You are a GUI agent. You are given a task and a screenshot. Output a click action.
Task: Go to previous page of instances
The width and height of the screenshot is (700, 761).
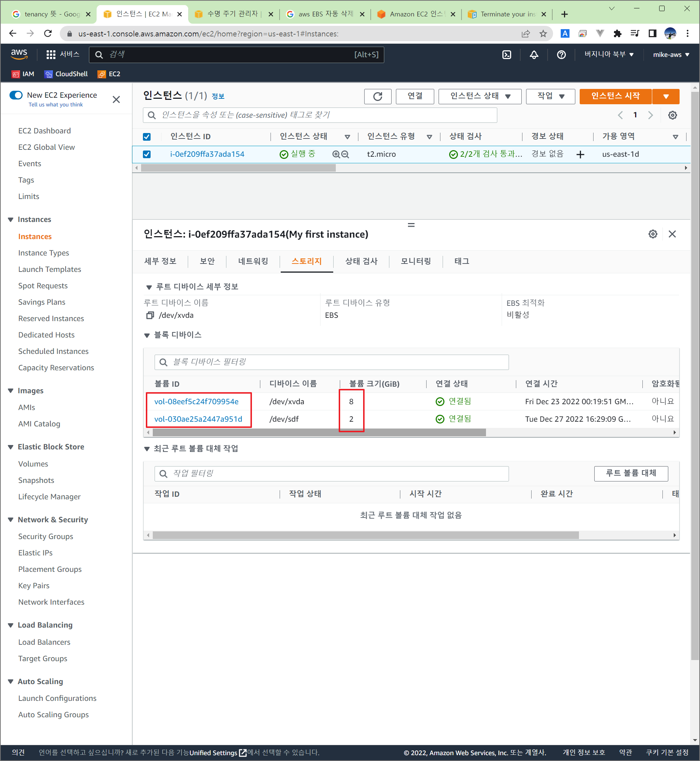620,115
